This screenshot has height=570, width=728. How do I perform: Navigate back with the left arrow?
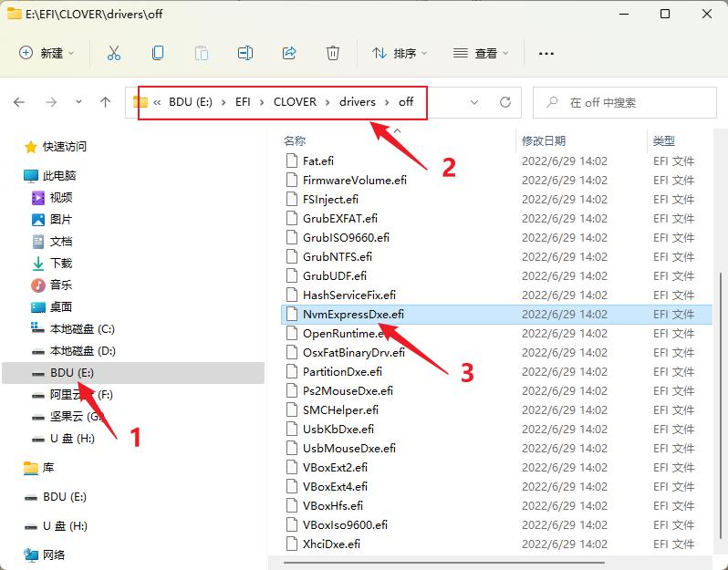pos(20,102)
